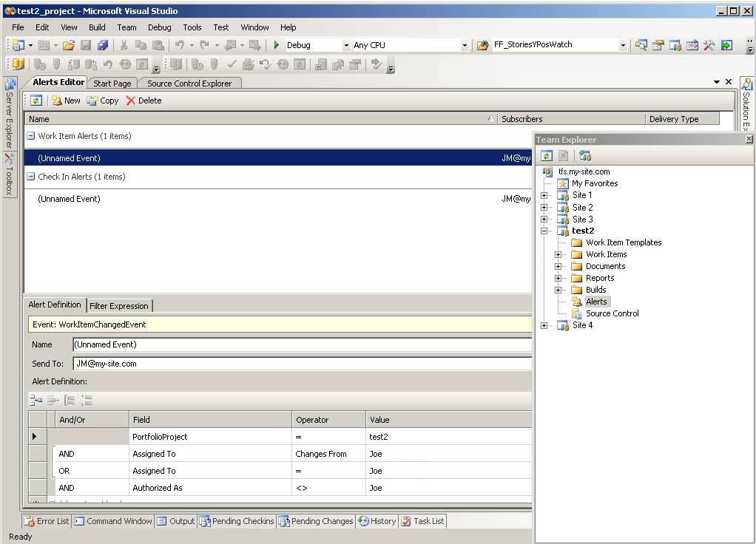Viewport: 756px width, 544px height.
Task: Delete the selected alert
Action: click(144, 101)
